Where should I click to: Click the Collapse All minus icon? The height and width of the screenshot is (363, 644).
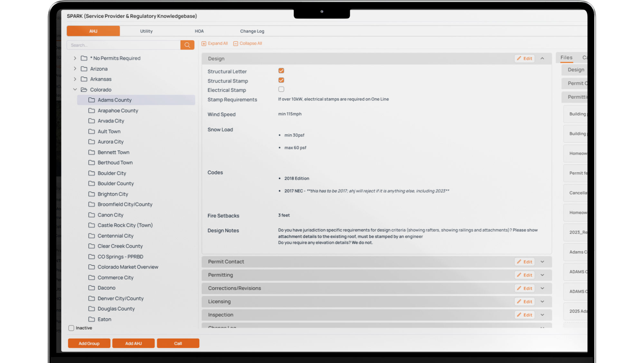point(236,44)
